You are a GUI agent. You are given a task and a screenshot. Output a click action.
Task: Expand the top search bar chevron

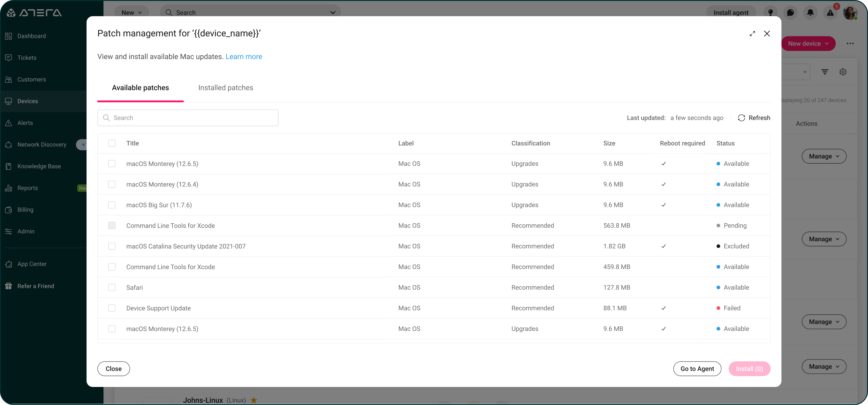(x=333, y=13)
